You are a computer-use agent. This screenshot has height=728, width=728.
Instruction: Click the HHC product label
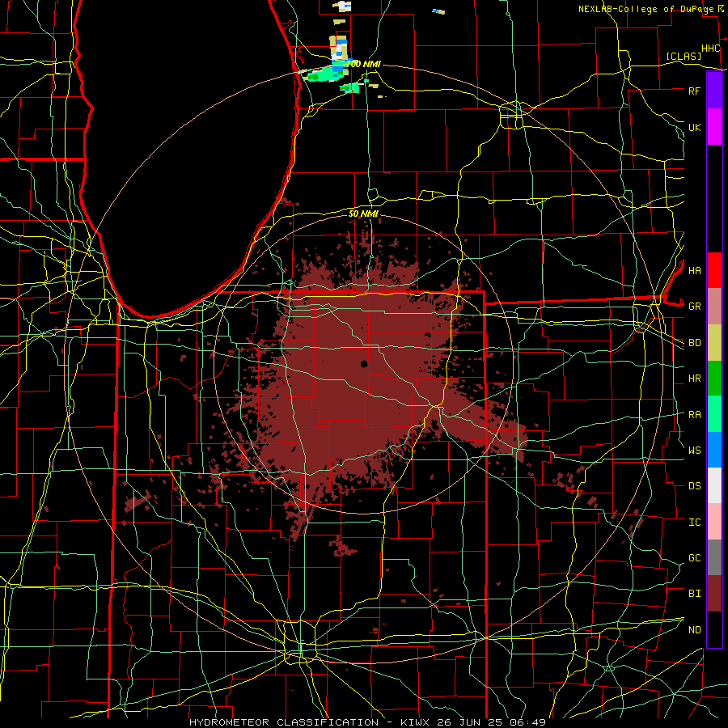(x=710, y=49)
